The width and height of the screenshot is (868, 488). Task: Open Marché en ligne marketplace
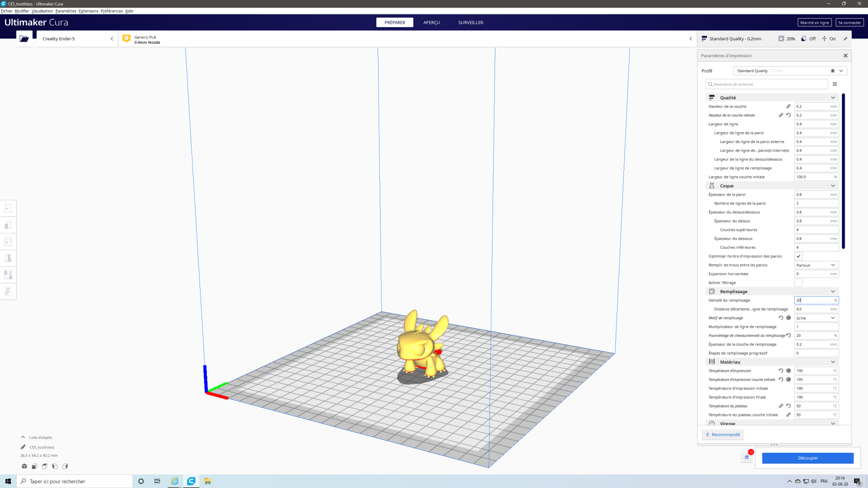(815, 22)
